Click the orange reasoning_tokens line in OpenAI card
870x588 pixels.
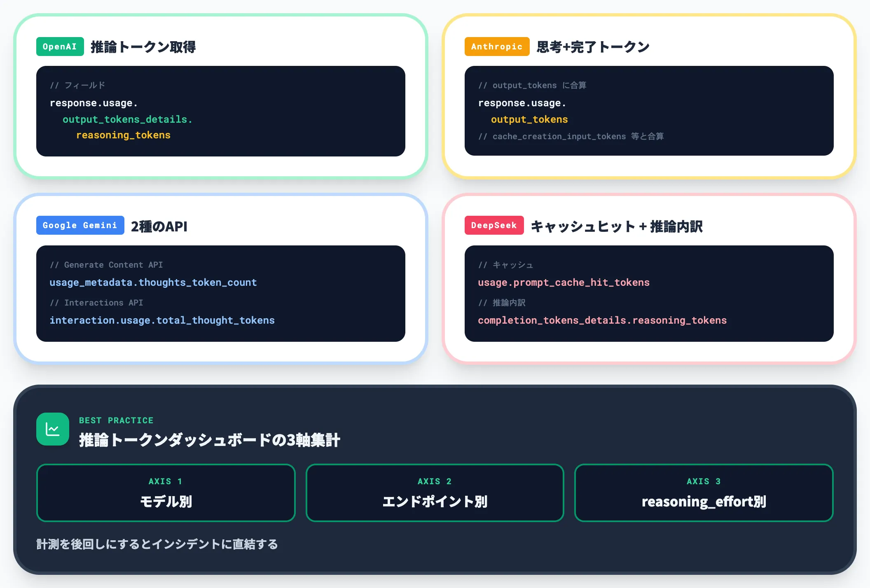(123, 135)
